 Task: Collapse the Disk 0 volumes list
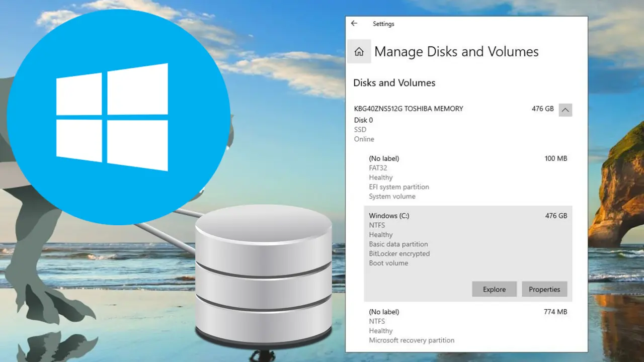click(565, 110)
